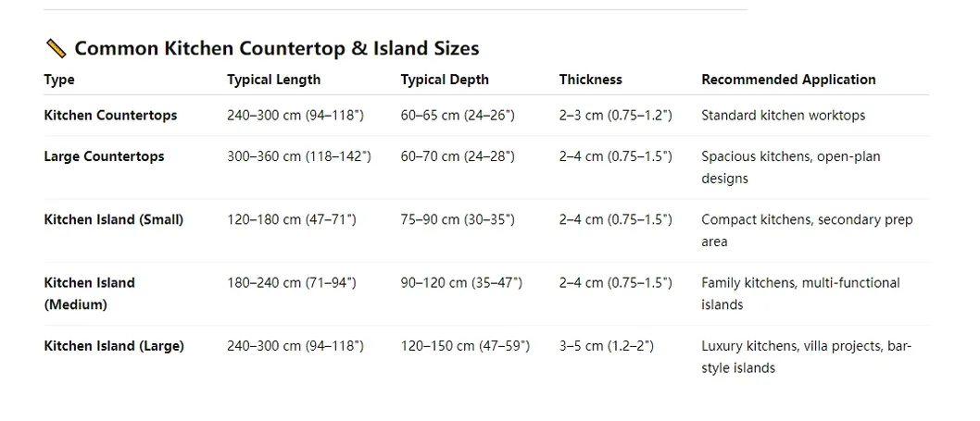Click the Common Kitchen Countertop & Island Sizes heading

(277, 48)
